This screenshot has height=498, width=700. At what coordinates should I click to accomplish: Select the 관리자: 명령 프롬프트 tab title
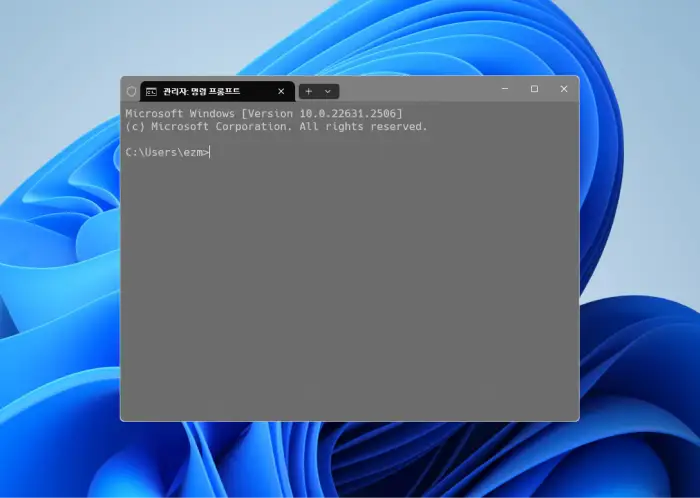click(201, 91)
